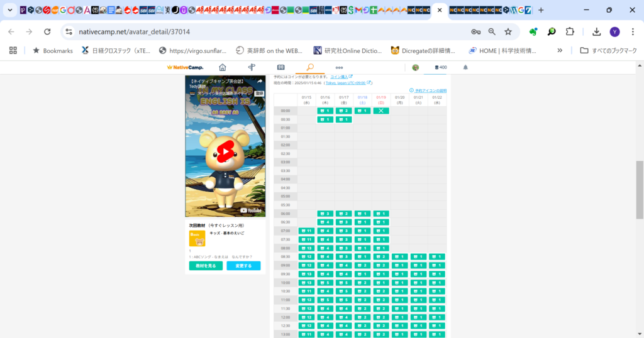
Task: Click the 変更する button
Action: 243,266
